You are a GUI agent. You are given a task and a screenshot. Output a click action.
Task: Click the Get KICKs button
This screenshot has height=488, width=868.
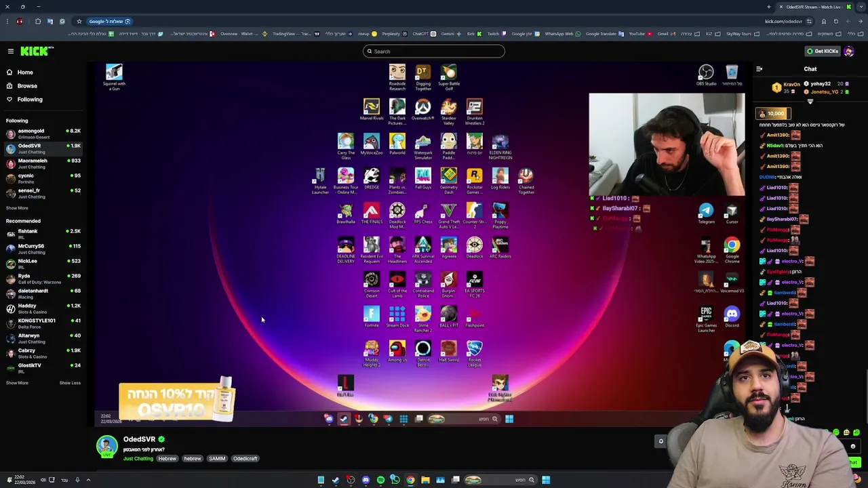point(822,51)
